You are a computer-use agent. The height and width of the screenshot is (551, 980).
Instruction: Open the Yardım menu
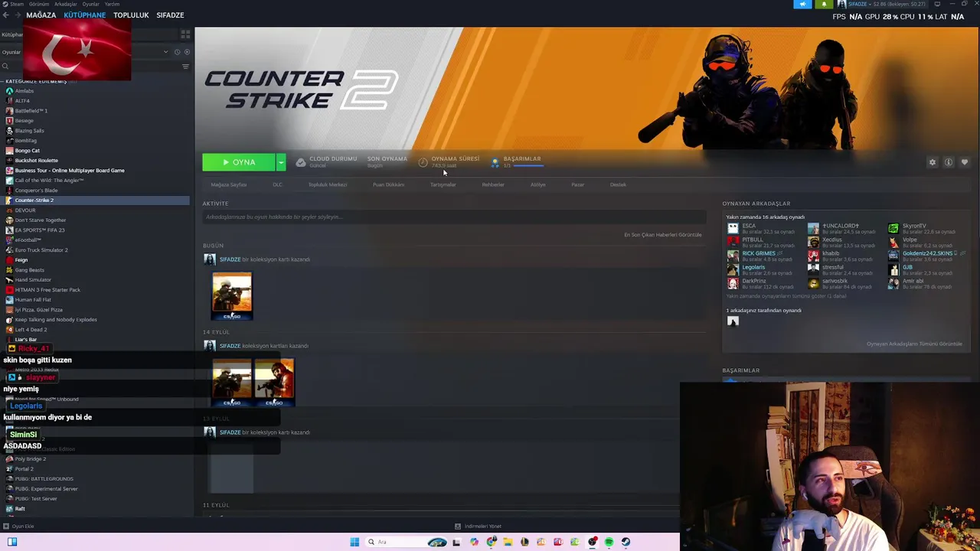[x=112, y=4]
